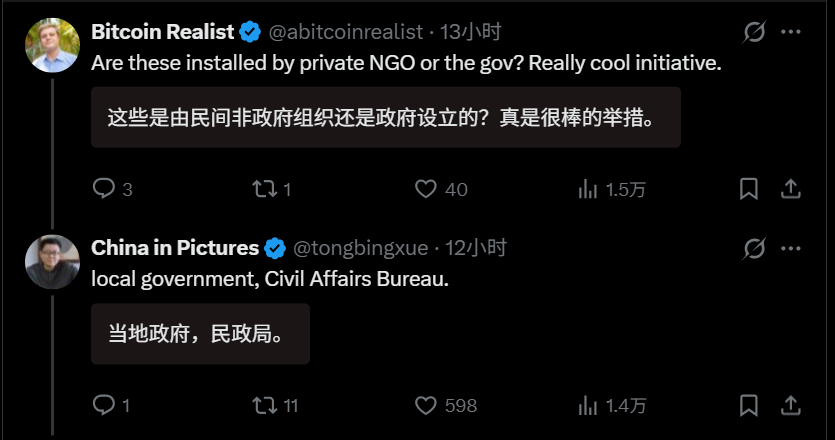835x440 pixels.
Task: View analytics for China in Pictures' tweet
Action: point(589,405)
